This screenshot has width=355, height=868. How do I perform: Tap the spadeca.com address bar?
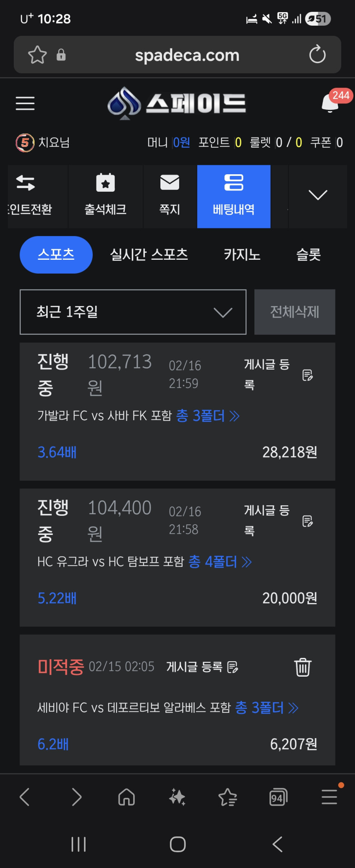(x=187, y=55)
